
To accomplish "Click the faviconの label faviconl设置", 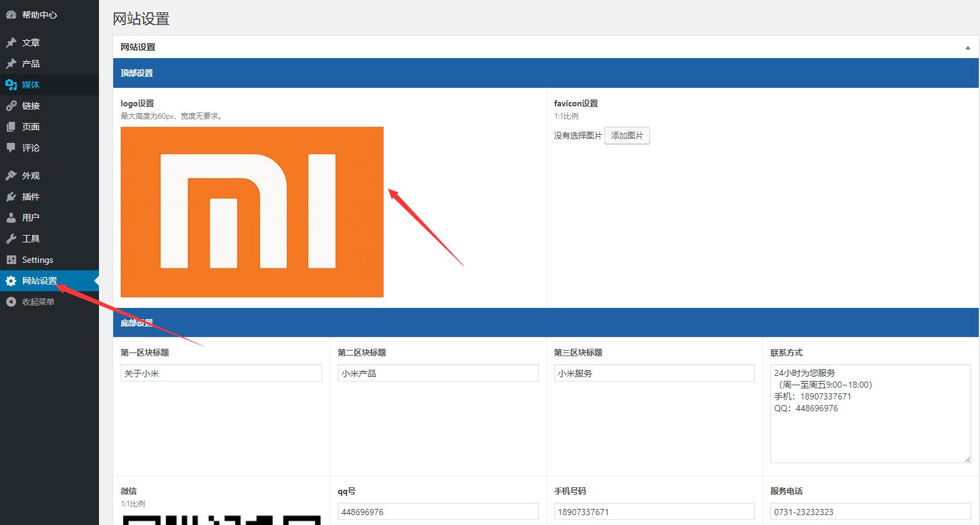I will 576,103.
